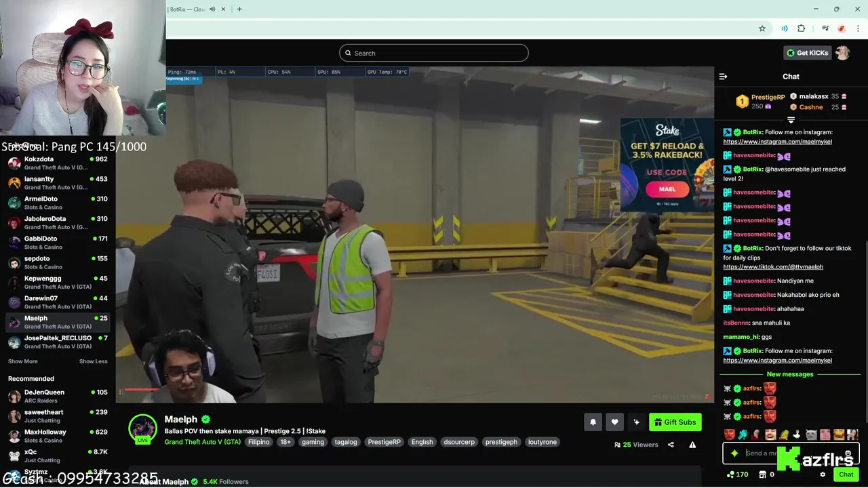The width and height of the screenshot is (868, 488).
Task: Open the browser extensions puzzle icon
Action: (802, 28)
